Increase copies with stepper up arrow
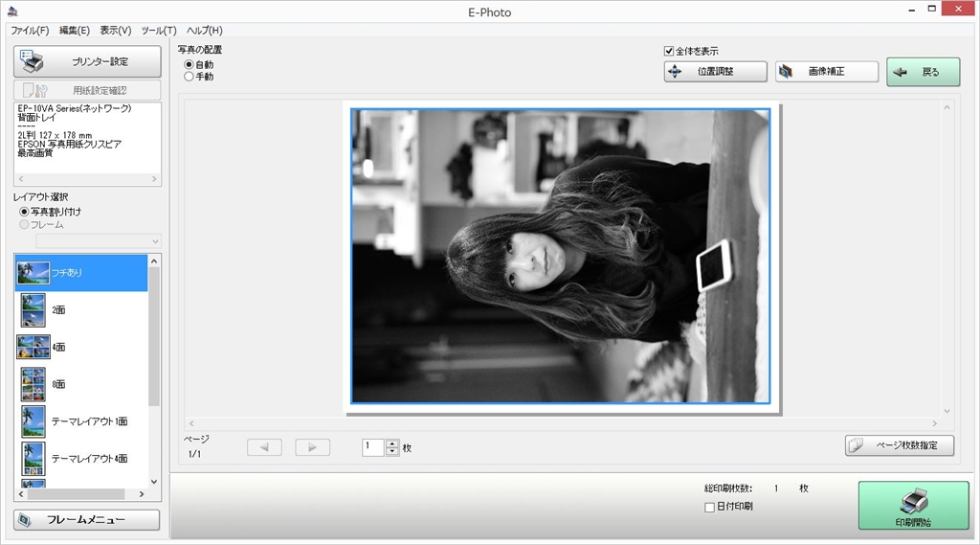The width and height of the screenshot is (980, 545). point(391,443)
